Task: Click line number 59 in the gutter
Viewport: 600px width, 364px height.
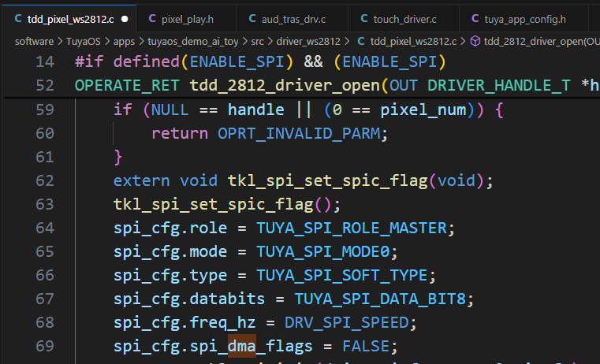Action: pos(45,110)
